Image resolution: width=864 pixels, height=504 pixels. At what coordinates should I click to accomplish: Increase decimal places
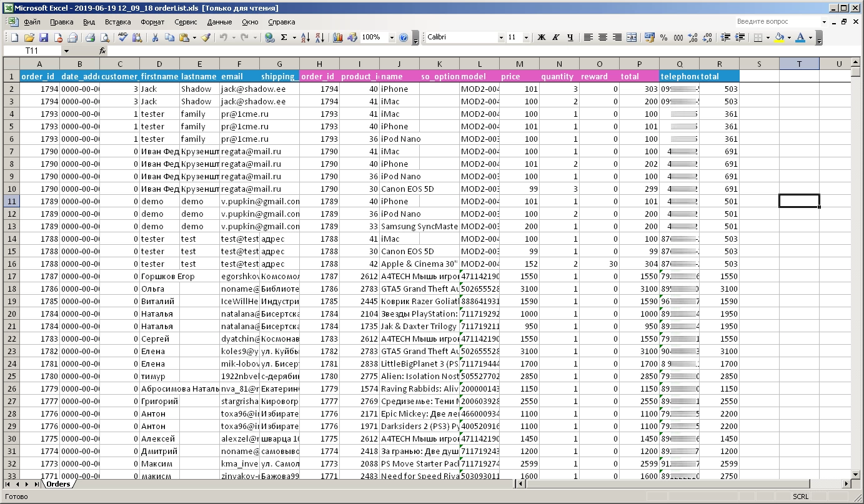tap(693, 37)
